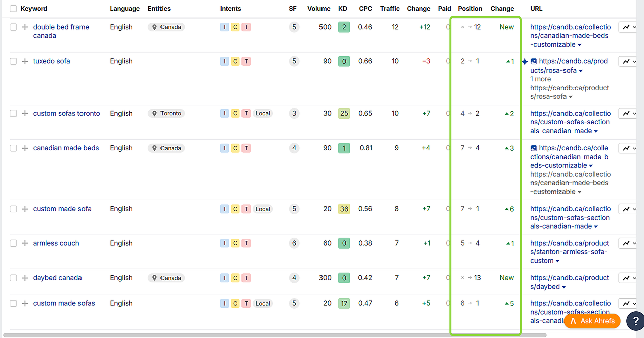
Task: Sort table by CPC column header
Action: pyautogui.click(x=366, y=9)
